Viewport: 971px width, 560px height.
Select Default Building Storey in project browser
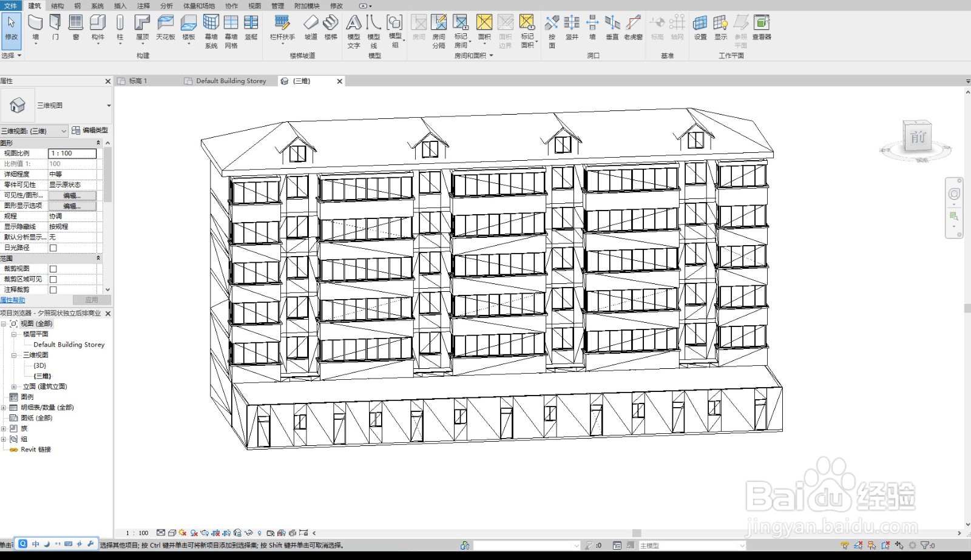(x=69, y=345)
